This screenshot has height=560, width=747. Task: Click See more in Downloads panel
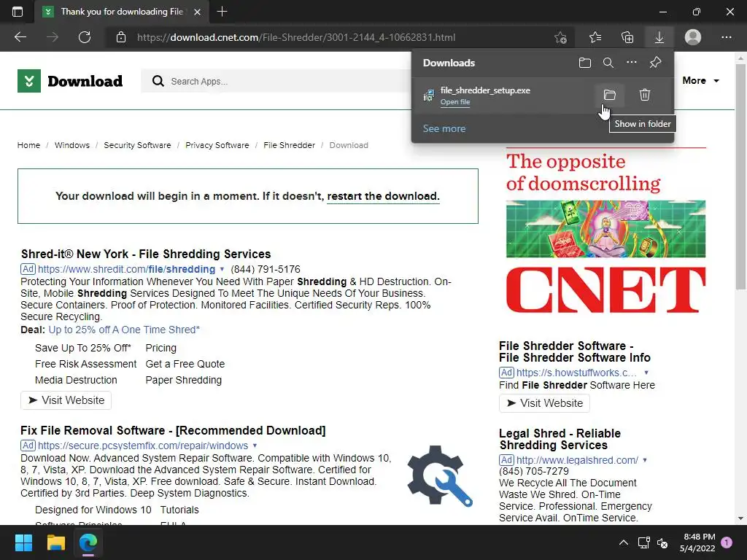click(x=444, y=128)
